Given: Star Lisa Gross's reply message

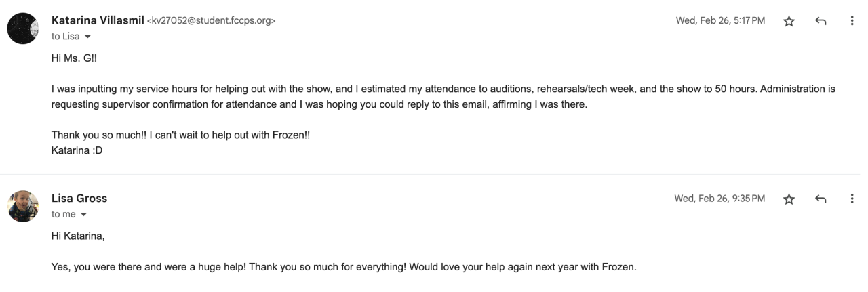Looking at the screenshot, I should 789,199.
